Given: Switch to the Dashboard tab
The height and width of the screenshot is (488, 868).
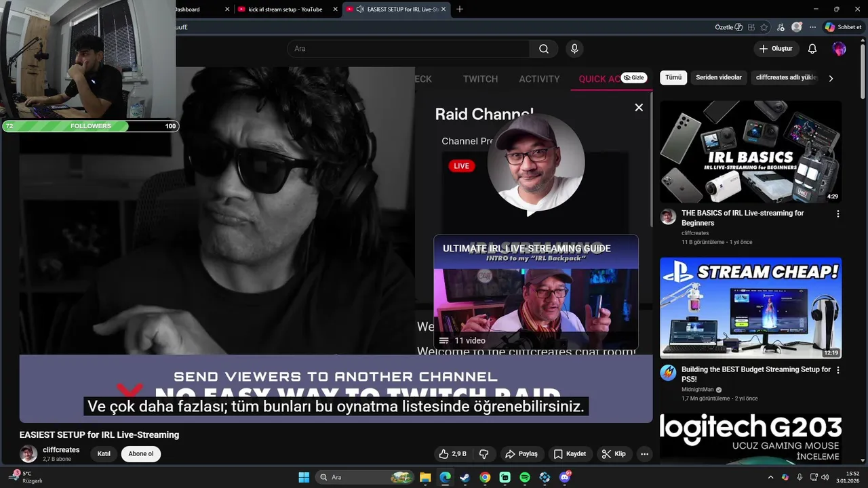Looking at the screenshot, I should pos(197,9).
